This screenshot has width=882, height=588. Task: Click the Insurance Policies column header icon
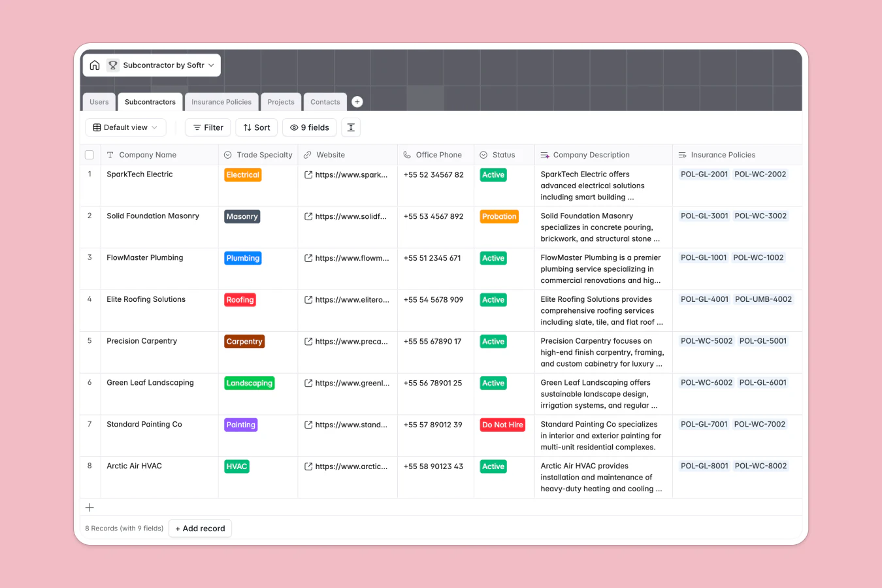(x=682, y=155)
